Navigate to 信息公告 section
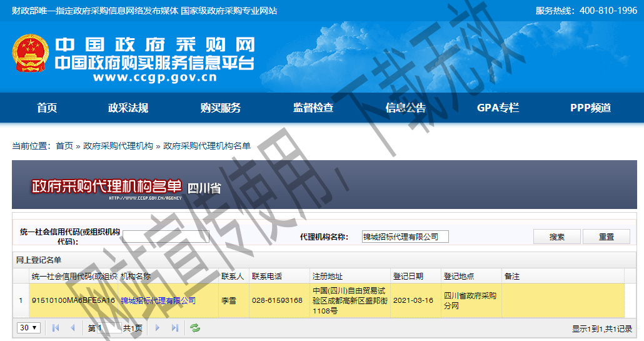 [x=406, y=108]
